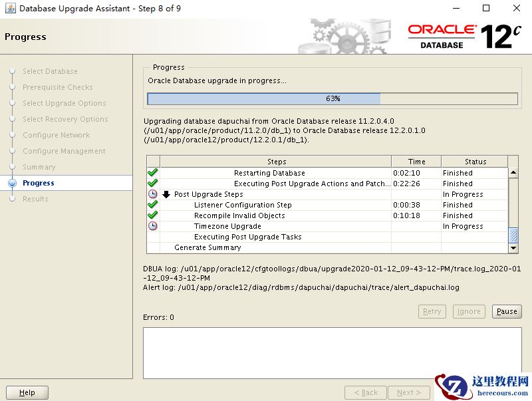Screen dimensions: 532x401
Task: Collapse the Post Upgrade Steps arrow
Action: pos(166,194)
